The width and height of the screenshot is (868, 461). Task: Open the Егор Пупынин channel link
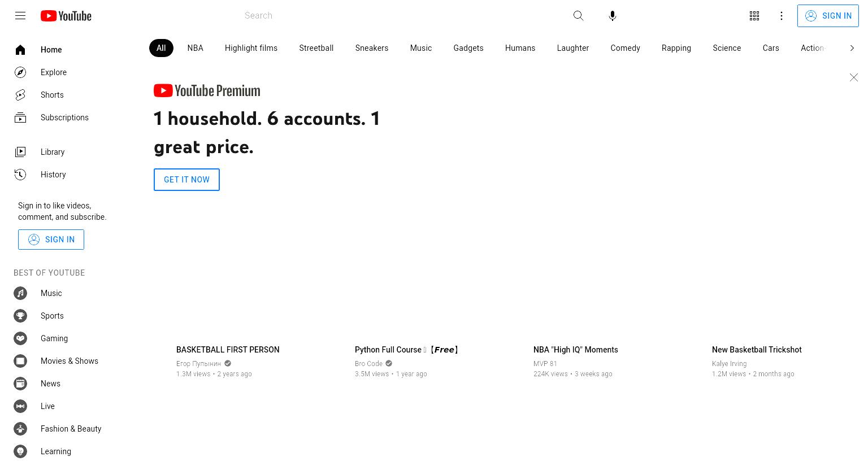[198, 364]
